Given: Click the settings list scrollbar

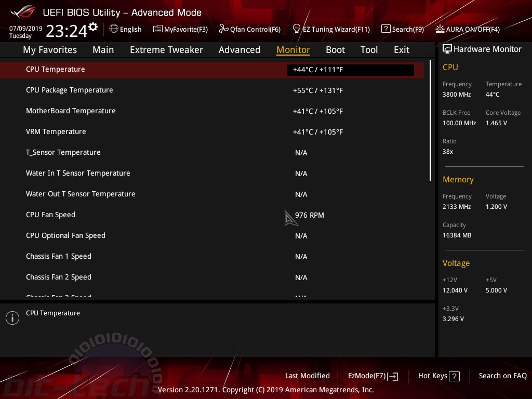Looking at the screenshot, I should 430,121.
